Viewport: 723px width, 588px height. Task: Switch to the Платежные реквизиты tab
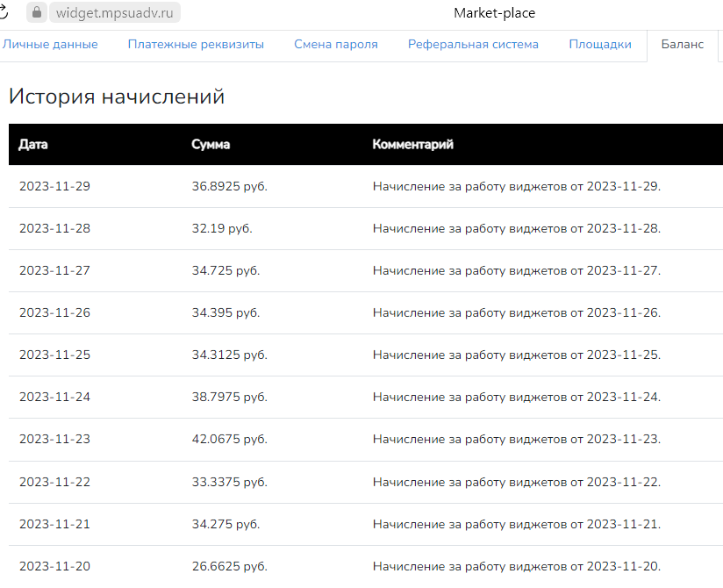[196, 45]
